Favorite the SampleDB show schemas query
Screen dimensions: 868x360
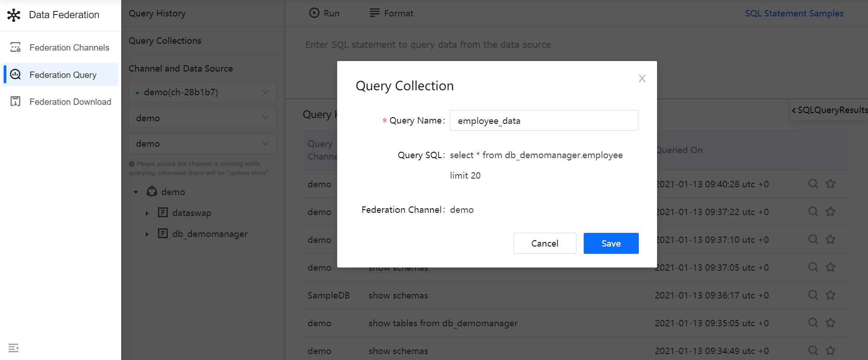(x=830, y=295)
